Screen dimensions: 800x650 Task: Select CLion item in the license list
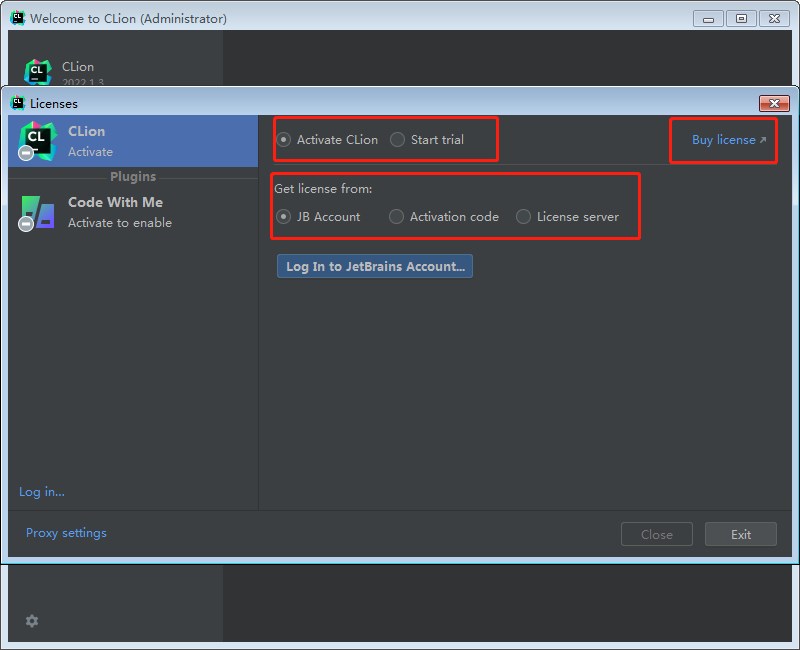coord(133,141)
